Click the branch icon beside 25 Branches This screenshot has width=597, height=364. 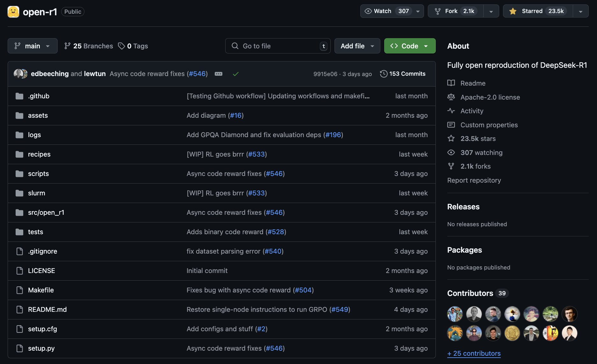tap(67, 46)
